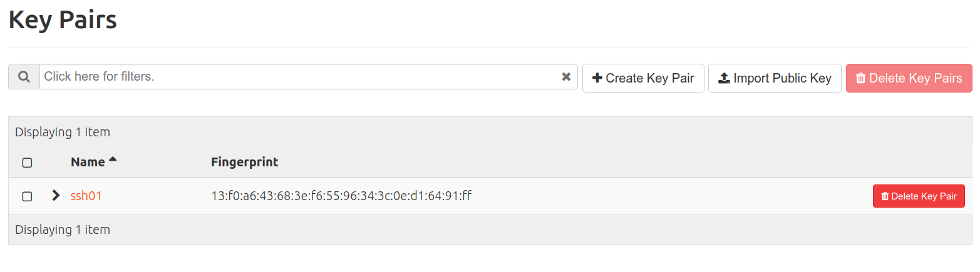980x272 pixels.
Task: Click the sort arrow beside Name column
Action: point(113,160)
